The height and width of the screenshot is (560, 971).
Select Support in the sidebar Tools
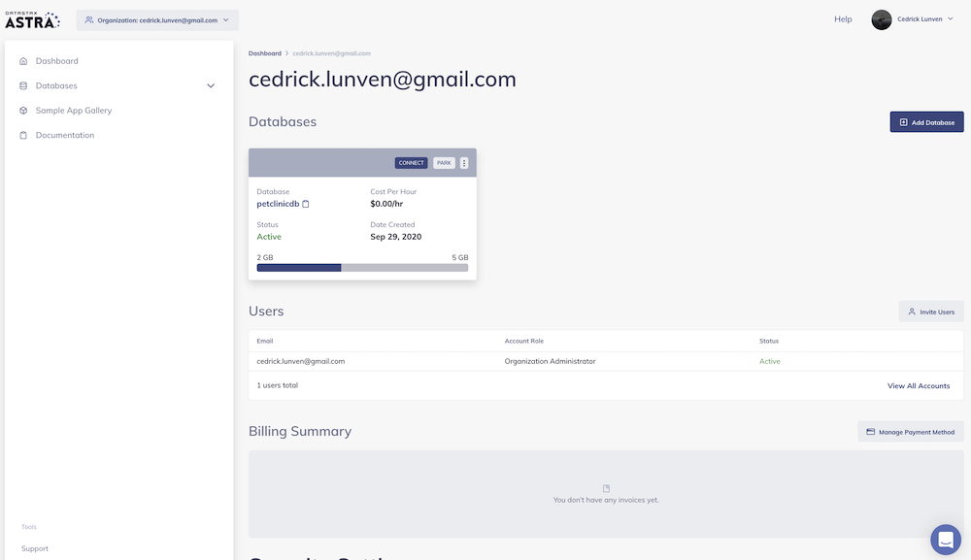[x=35, y=548]
